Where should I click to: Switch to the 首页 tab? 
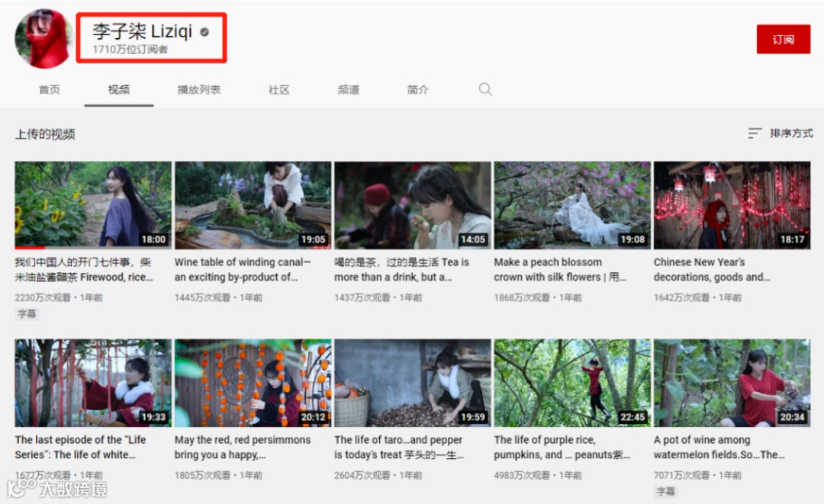click(x=50, y=90)
